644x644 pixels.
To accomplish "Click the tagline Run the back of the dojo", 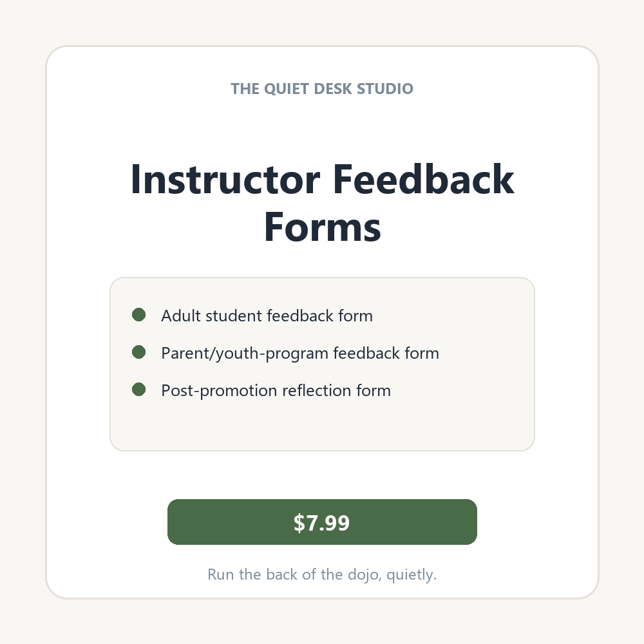I will (x=294, y=574).
